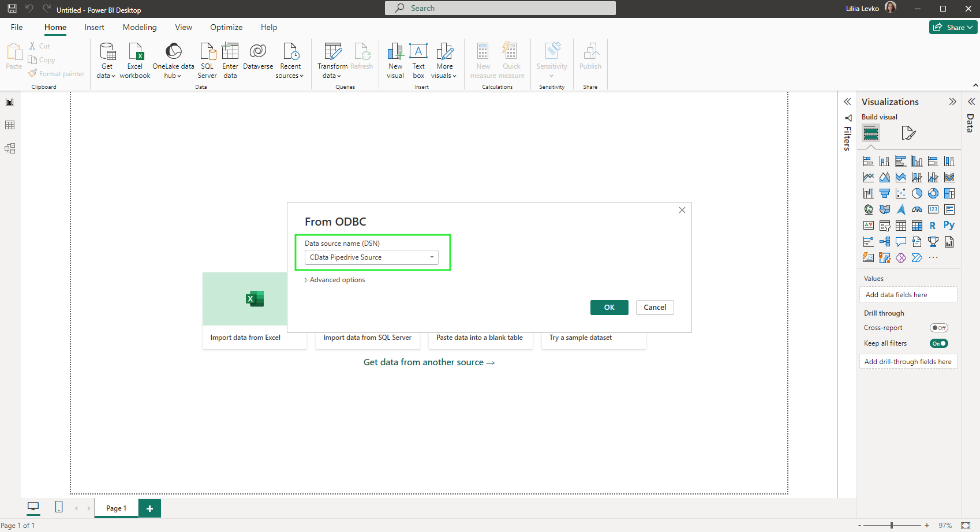The width and height of the screenshot is (980, 532).
Task: Select the funnel chart visual
Action: (x=884, y=193)
